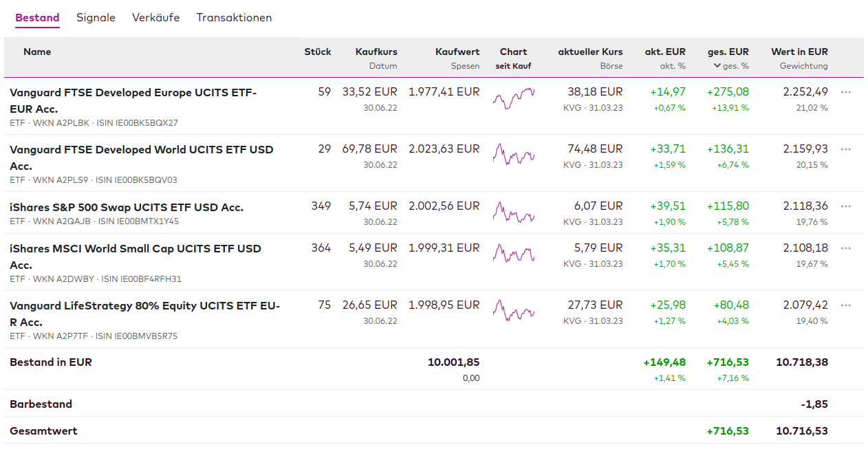Click mini chart of iShares S&P 500 Swap

click(513, 212)
